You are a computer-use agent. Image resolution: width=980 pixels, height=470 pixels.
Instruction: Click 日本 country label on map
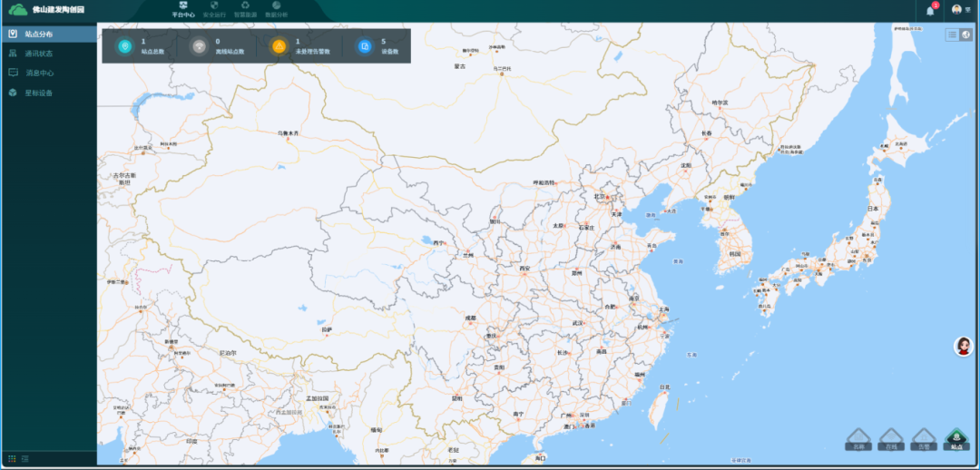click(x=873, y=208)
